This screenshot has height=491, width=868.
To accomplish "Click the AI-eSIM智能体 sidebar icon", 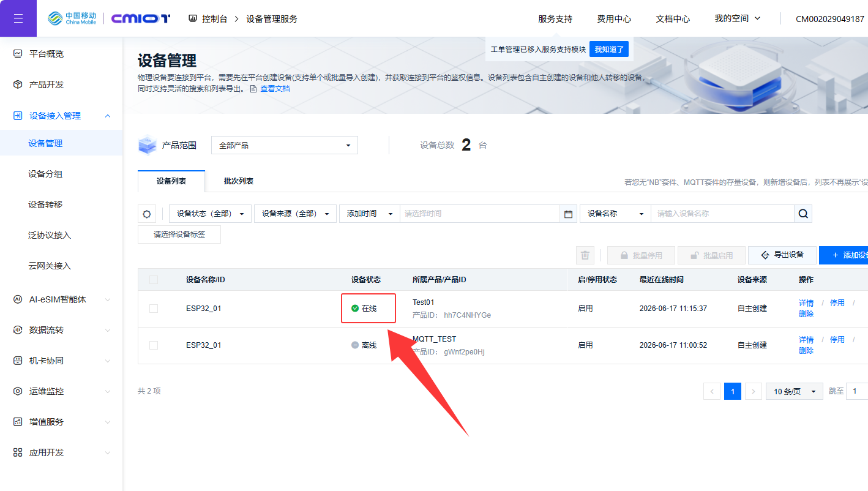I will pyautogui.click(x=18, y=299).
